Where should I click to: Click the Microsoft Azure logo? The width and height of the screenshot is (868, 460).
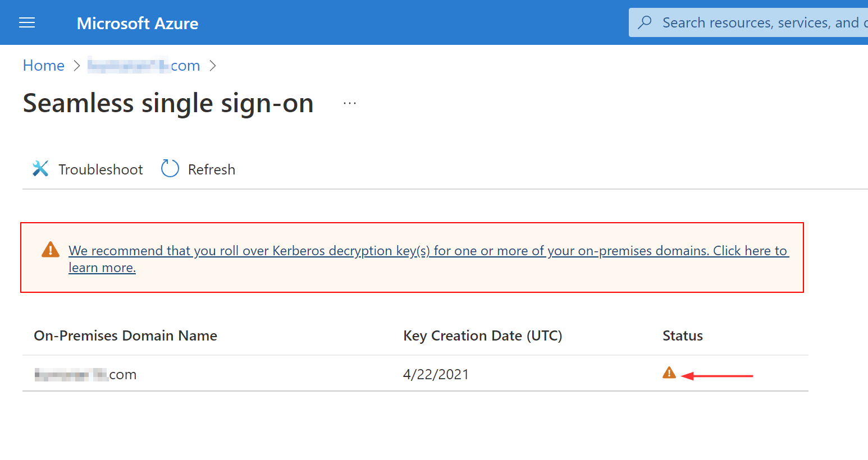click(x=137, y=23)
